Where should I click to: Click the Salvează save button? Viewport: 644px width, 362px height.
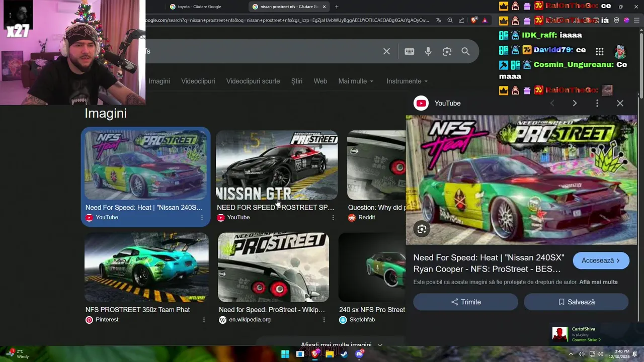[576, 302]
